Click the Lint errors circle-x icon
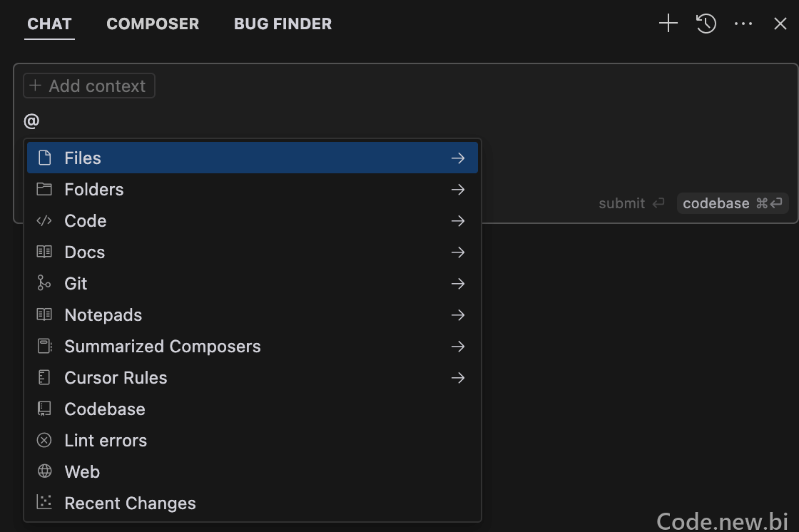The height and width of the screenshot is (532, 799). tap(44, 440)
